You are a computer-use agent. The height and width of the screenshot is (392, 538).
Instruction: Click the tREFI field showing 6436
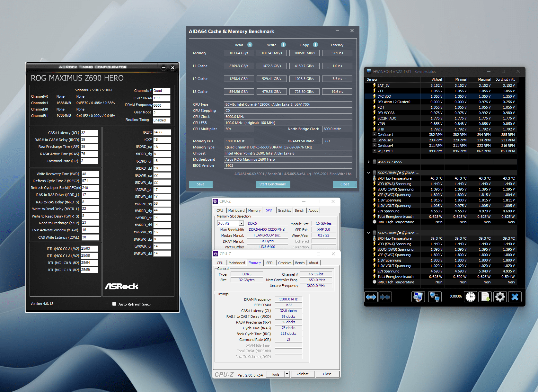(162, 132)
